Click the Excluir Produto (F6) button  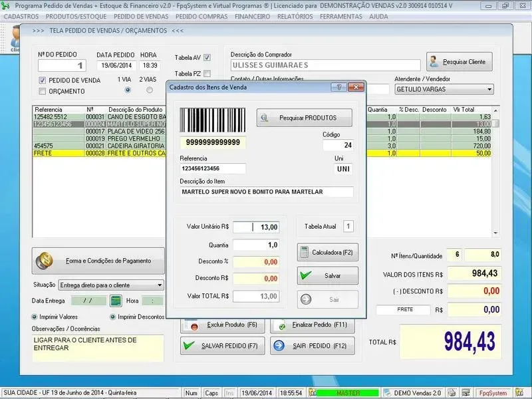click(x=223, y=326)
